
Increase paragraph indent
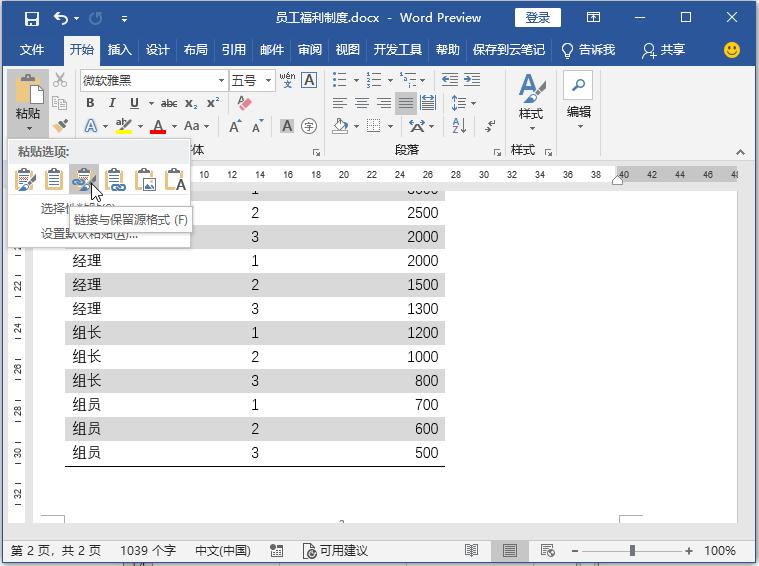point(472,80)
